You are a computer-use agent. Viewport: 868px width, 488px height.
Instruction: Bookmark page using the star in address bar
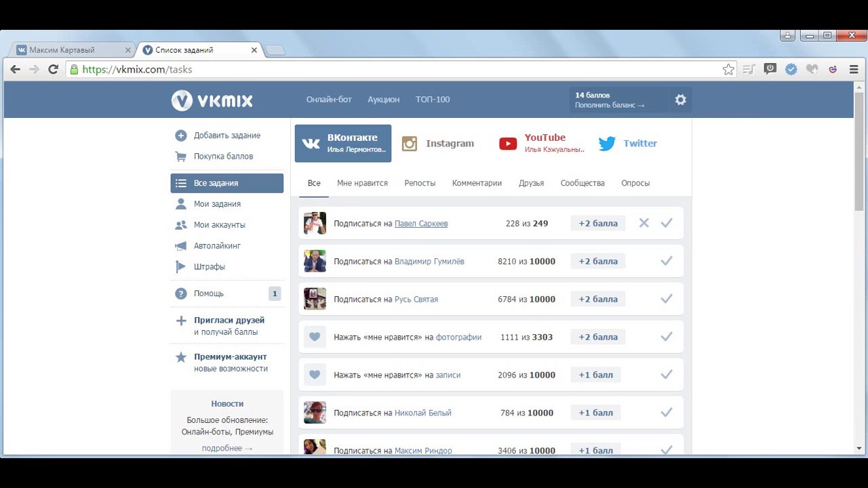(x=728, y=69)
